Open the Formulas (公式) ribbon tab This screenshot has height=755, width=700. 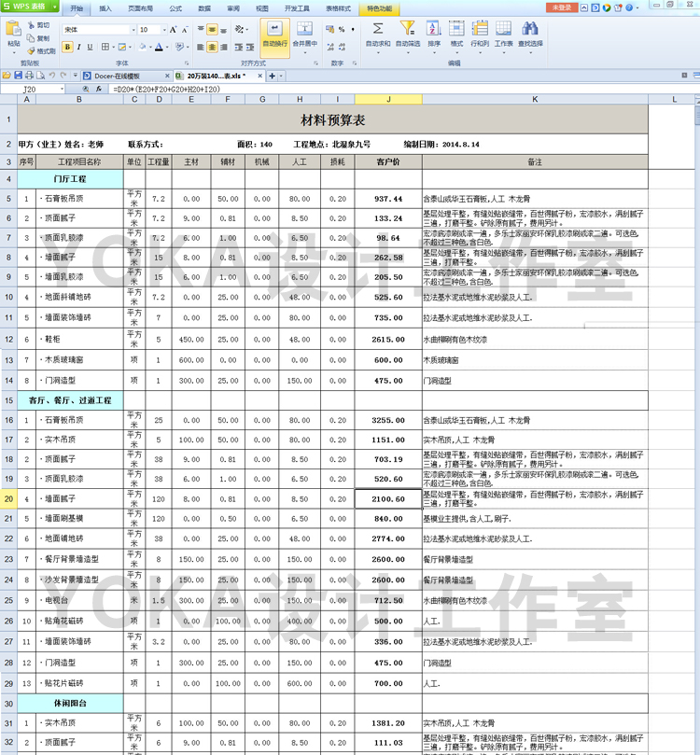[x=175, y=7]
